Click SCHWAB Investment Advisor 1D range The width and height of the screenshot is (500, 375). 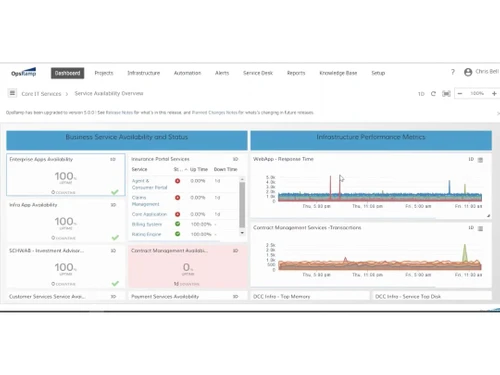(x=113, y=251)
